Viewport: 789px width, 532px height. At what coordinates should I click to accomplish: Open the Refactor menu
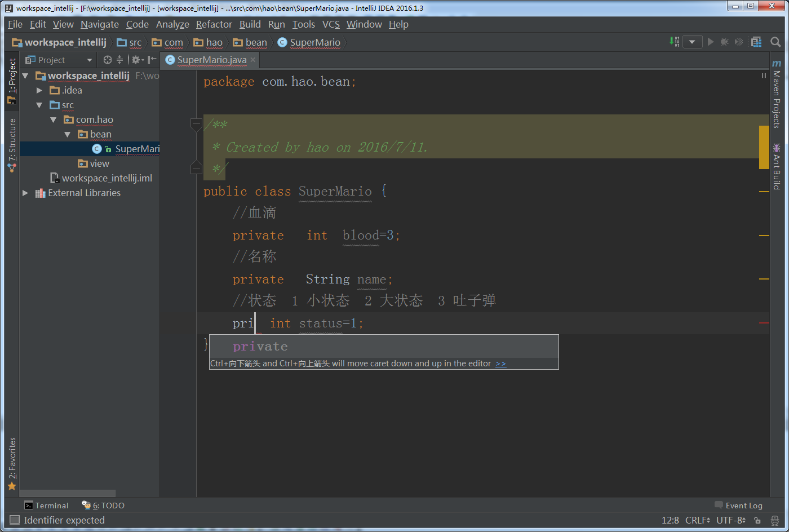tap(214, 24)
